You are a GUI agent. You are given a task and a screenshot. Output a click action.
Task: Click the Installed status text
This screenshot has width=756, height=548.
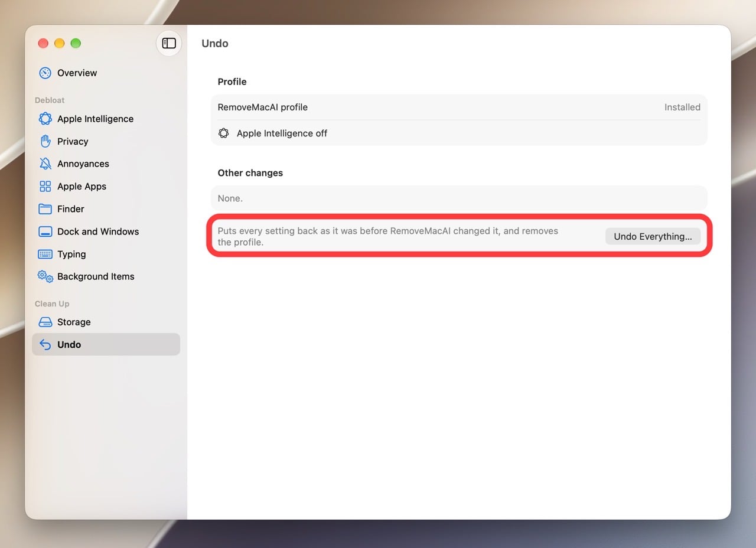click(x=682, y=107)
